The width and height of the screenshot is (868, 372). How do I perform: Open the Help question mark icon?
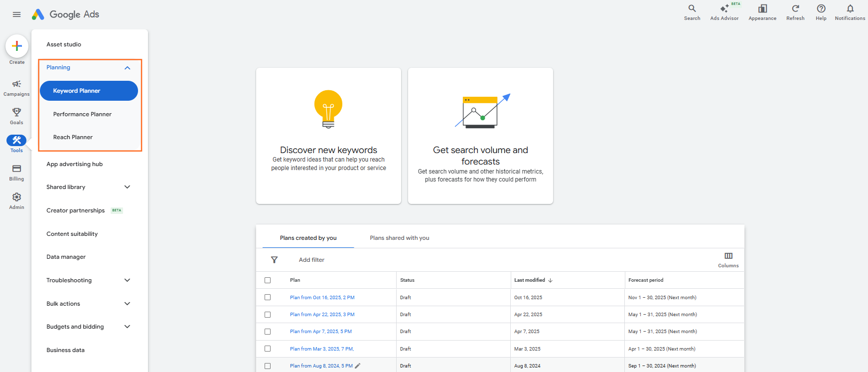coord(821,8)
